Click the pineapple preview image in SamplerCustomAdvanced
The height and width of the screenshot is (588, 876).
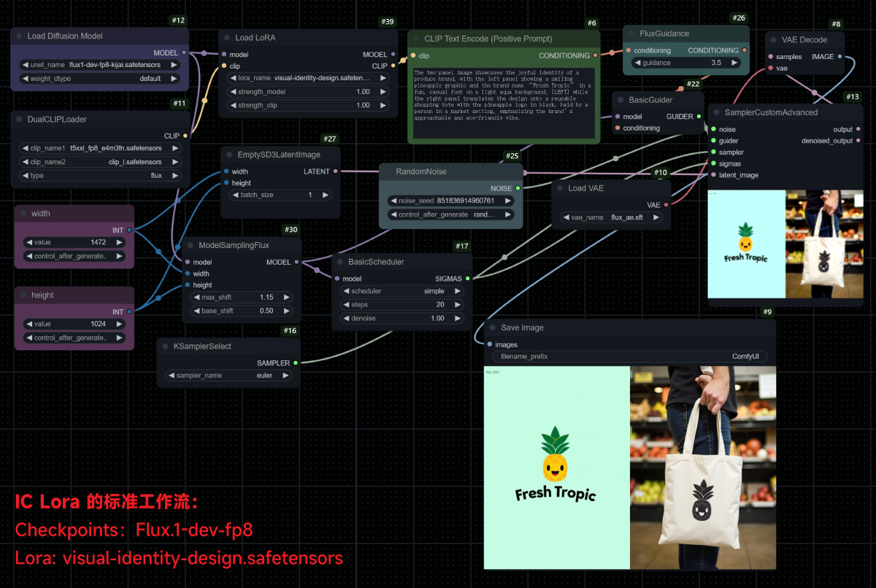point(746,244)
